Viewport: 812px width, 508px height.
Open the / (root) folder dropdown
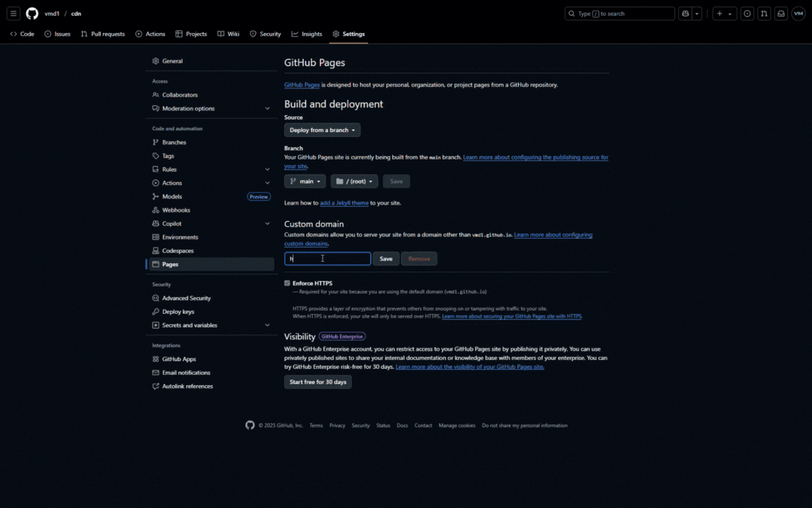[x=355, y=181]
